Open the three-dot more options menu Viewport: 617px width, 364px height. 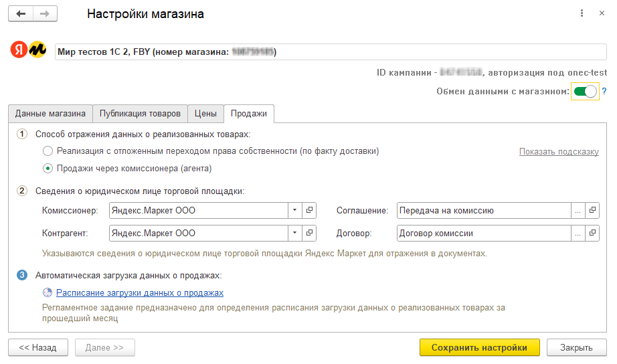pos(580,13)
